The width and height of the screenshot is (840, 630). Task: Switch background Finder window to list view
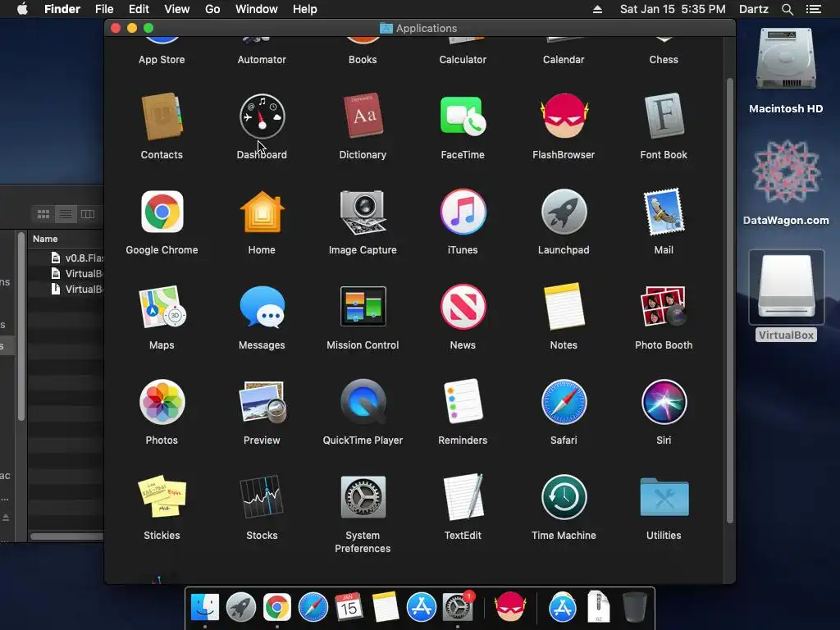coord(66,214)
